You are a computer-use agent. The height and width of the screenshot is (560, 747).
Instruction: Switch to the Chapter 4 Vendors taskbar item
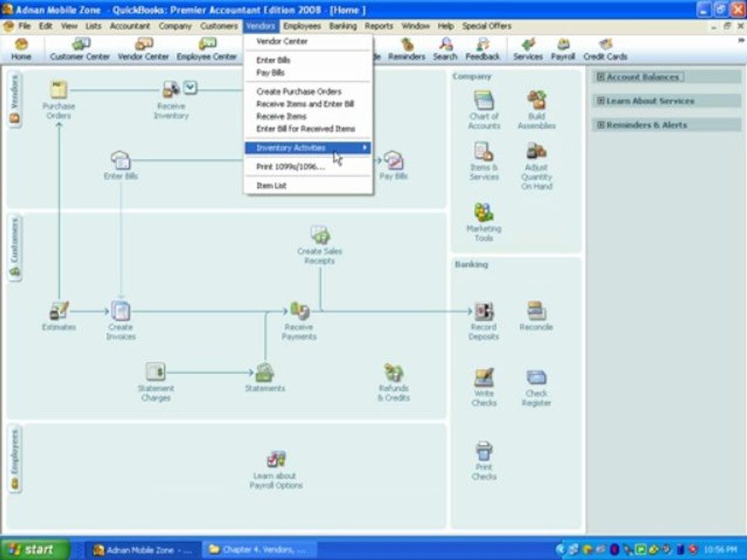point(260,550)
